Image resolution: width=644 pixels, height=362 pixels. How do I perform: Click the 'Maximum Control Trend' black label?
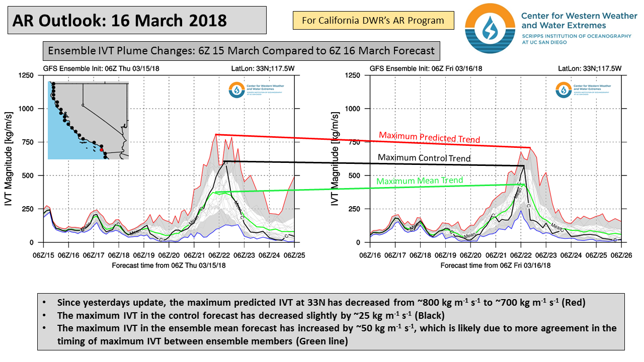424,158
